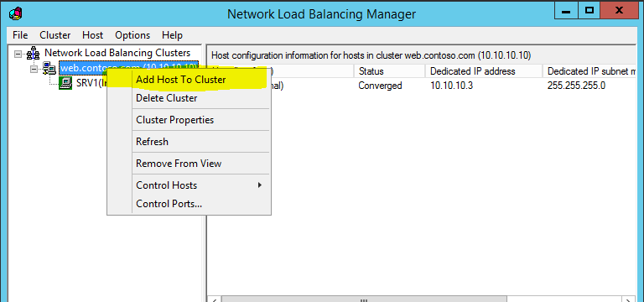Viewport: 644px width, 302px height.
Task: Choose Delete Cluster from context menu
Action: (189, 98)
